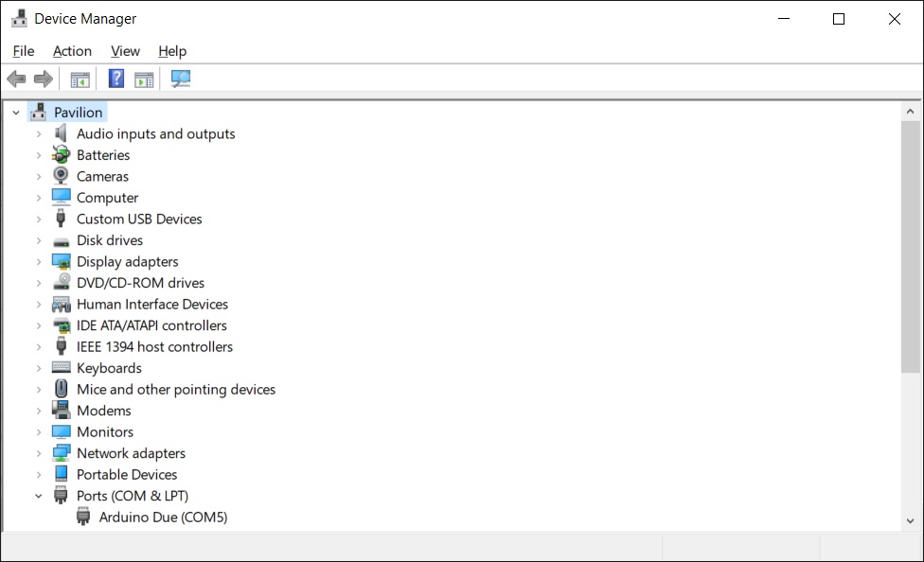Image resolution: width=924 pixels, height=562 pixels.
Task: Click the Keyboards category icon
Action: [x=62, y=368]
